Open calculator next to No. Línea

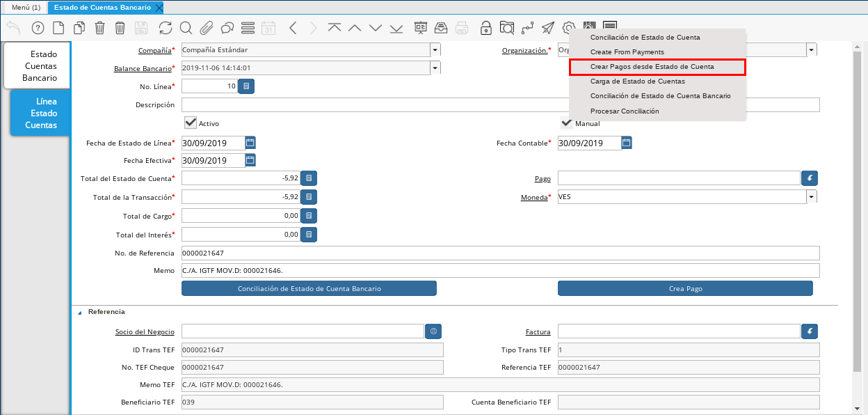pyautogui.click(x=246, y=86)
